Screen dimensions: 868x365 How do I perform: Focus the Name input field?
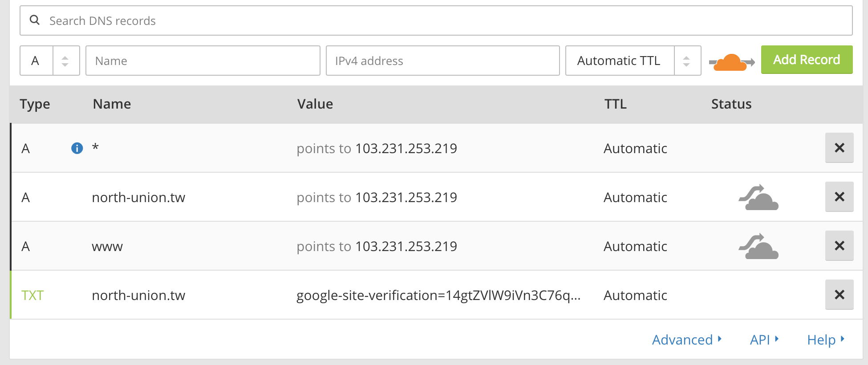(203, 61)
